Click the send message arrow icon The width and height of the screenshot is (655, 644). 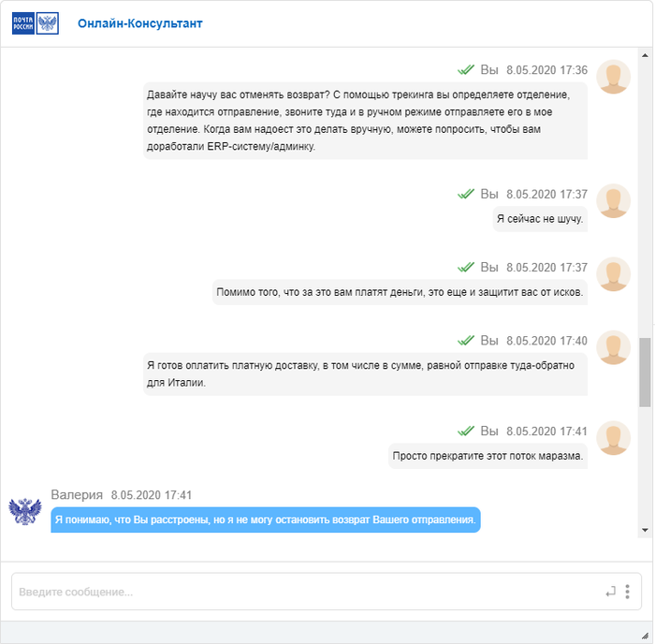coord(610,592)
